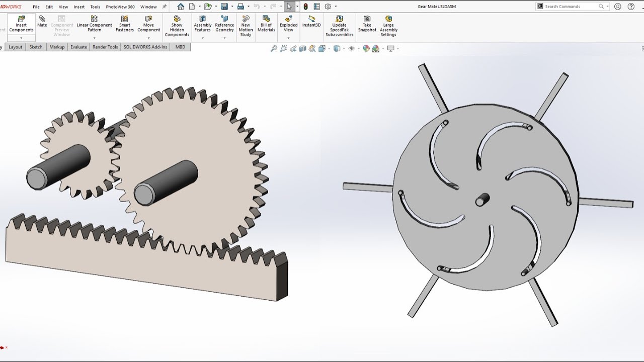Click the user account icon
This screenshot has width=644, height=362.
(618, 7)
